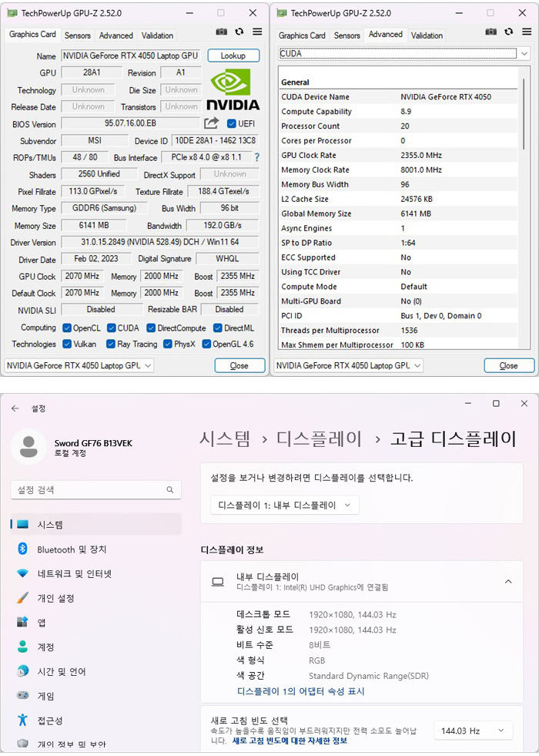539x756 pixels.
Task: Click the screenshot camera icon in left GPU-Z window
Action: pyautogui.click(x=221, y=32)
